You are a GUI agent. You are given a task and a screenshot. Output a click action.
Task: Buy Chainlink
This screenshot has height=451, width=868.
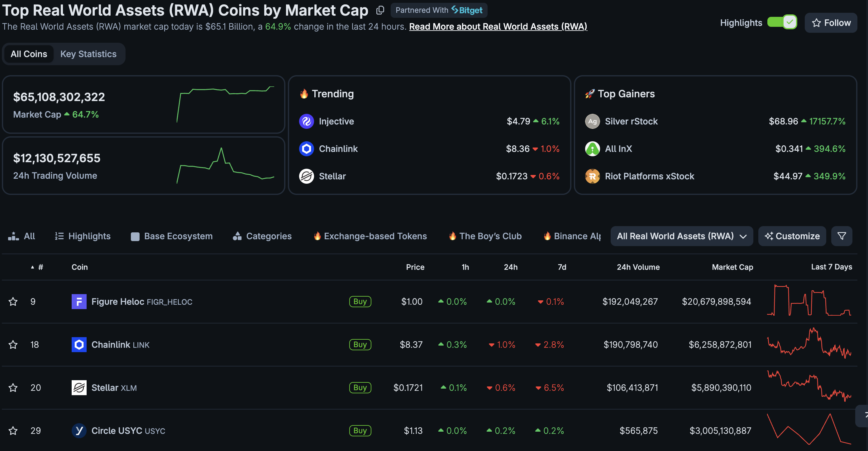click(360, 345)
